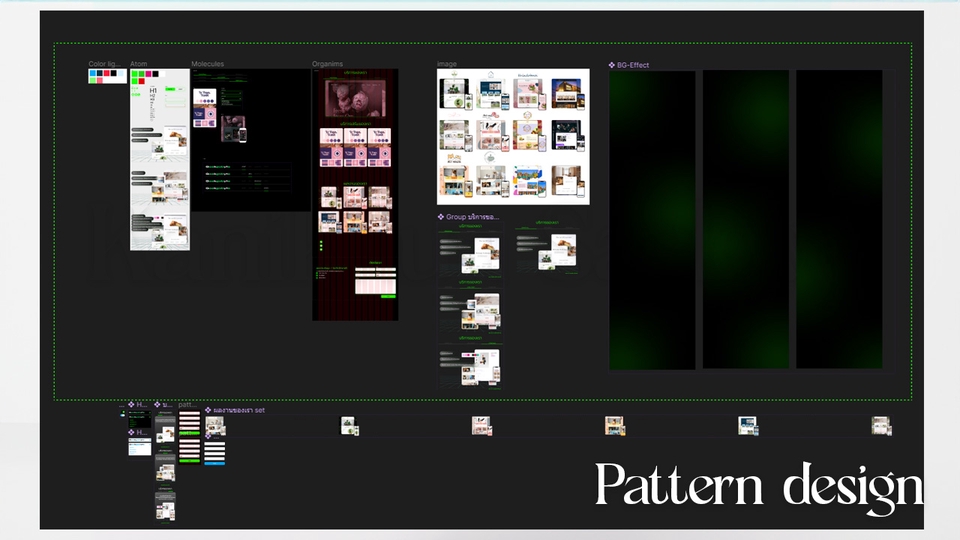
Task: Pick the red swatch in the Atom frame
Action: coord(141,81)
